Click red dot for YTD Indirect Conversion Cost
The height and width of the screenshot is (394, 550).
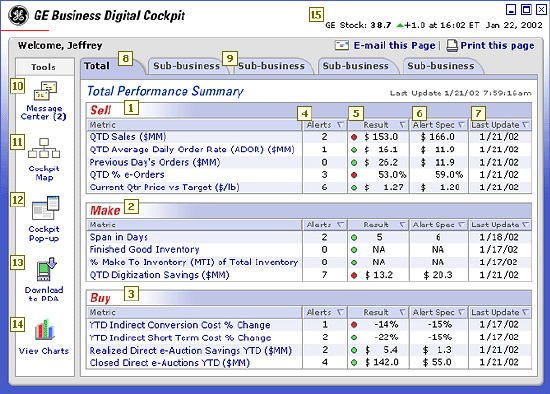(354, 325)
